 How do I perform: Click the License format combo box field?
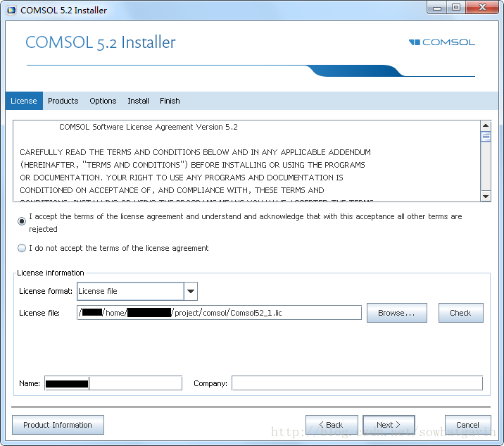point(130,291)
